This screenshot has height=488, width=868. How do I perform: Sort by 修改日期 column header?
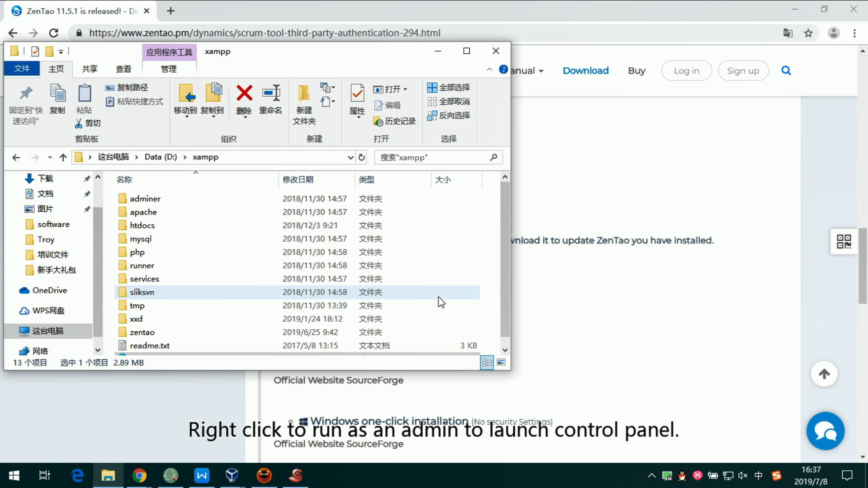coord(316,179)
